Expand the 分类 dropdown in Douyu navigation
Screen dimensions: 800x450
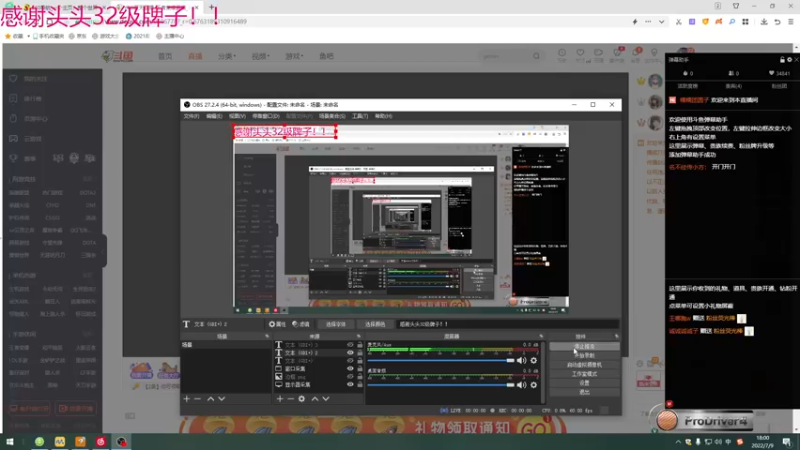(x=227, y=56)
